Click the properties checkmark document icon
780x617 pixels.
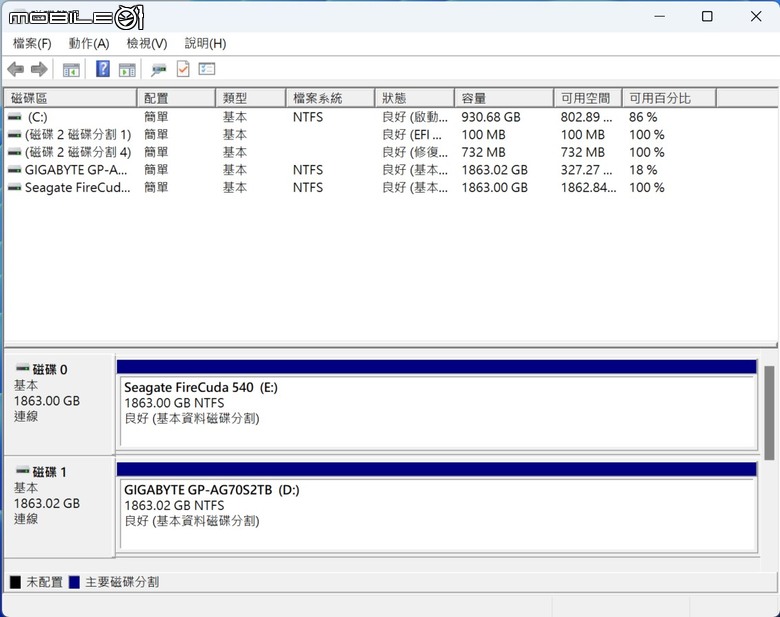point(183,69)
